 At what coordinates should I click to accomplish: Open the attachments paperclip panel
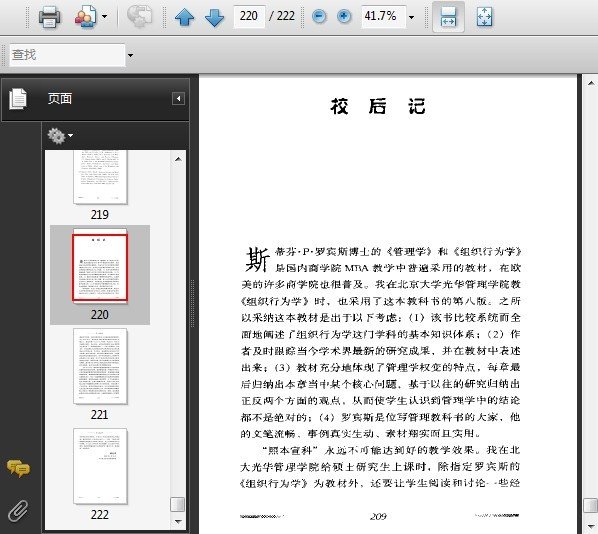(x=18, y=510)
